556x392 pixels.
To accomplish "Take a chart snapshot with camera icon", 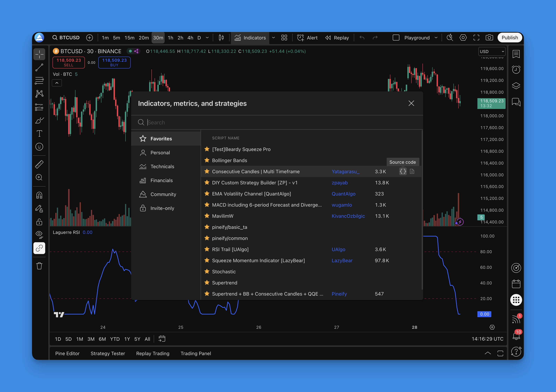I will pos(489,38).
